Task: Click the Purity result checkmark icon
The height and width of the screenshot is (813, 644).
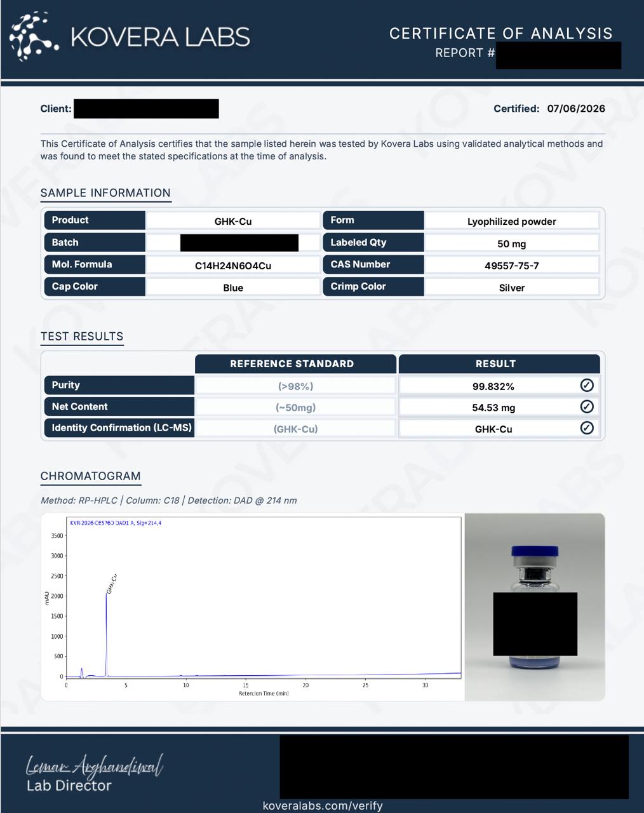Action: (587, 385)
